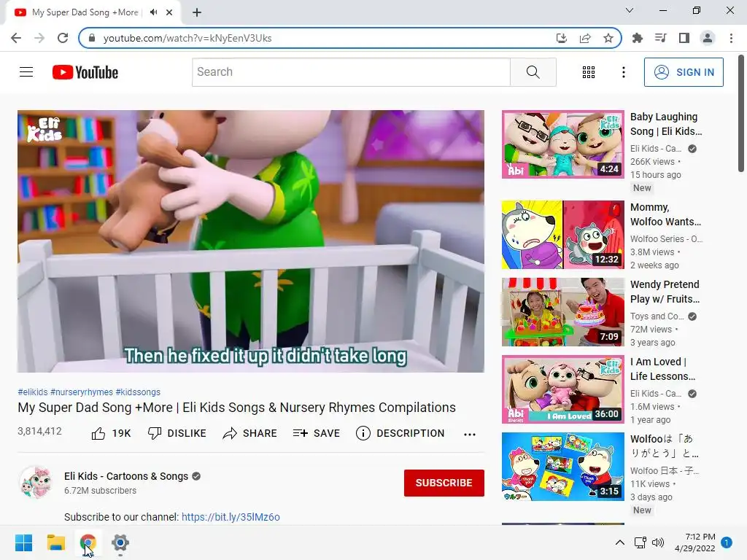This screenshot has width=747, height=560.
Task: Open the Windows Start menu
Action: [23, 542]
